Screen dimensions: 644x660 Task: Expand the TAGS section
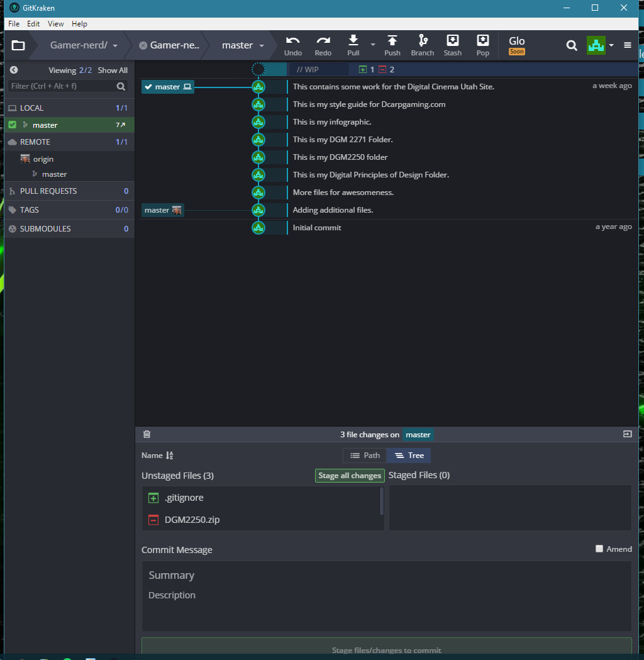(69, 210)
